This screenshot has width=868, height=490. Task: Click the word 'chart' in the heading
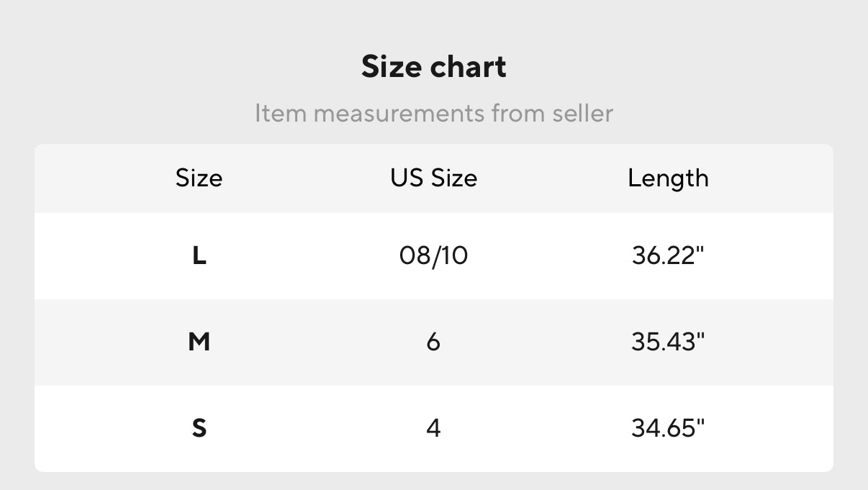tap(469, 67)
